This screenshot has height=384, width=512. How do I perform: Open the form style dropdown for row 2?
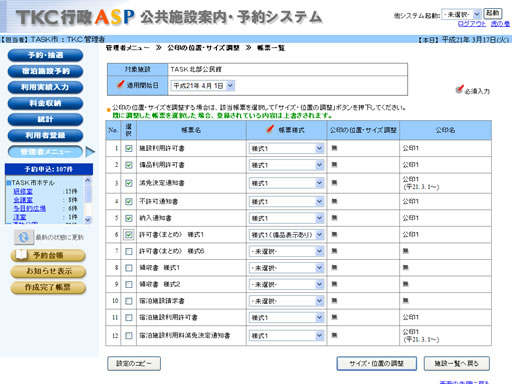[286, 165]
